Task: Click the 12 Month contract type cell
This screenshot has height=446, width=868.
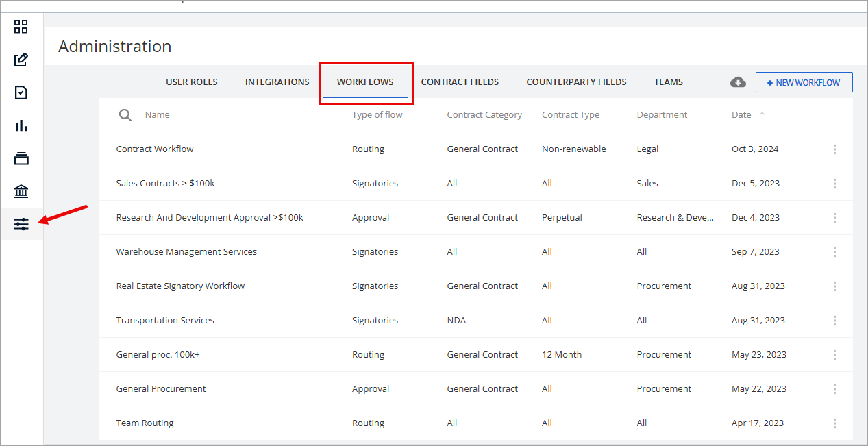Action: [562, 355]
